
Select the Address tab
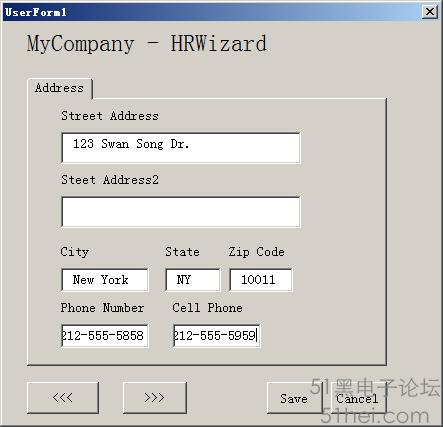click(x=60, y=88)
